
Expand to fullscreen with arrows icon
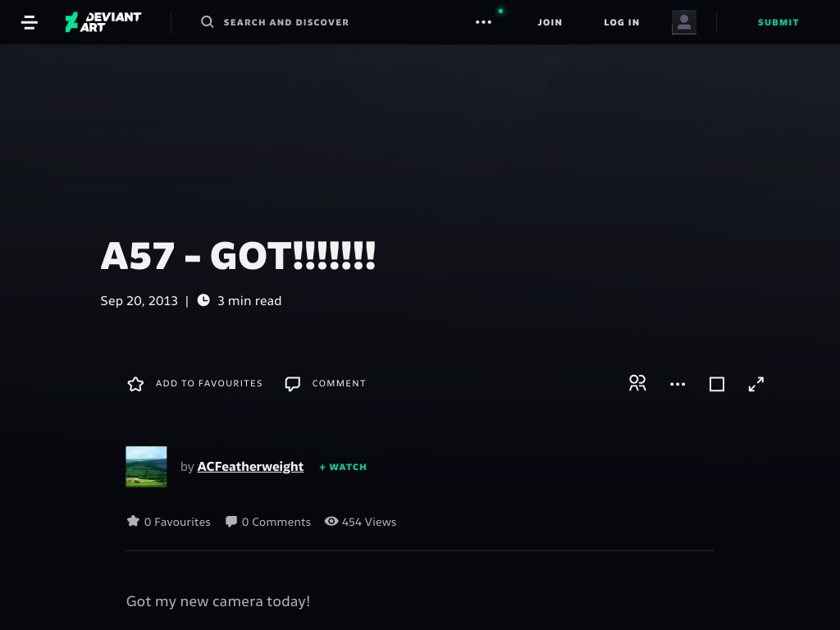[x=756, y=384]
